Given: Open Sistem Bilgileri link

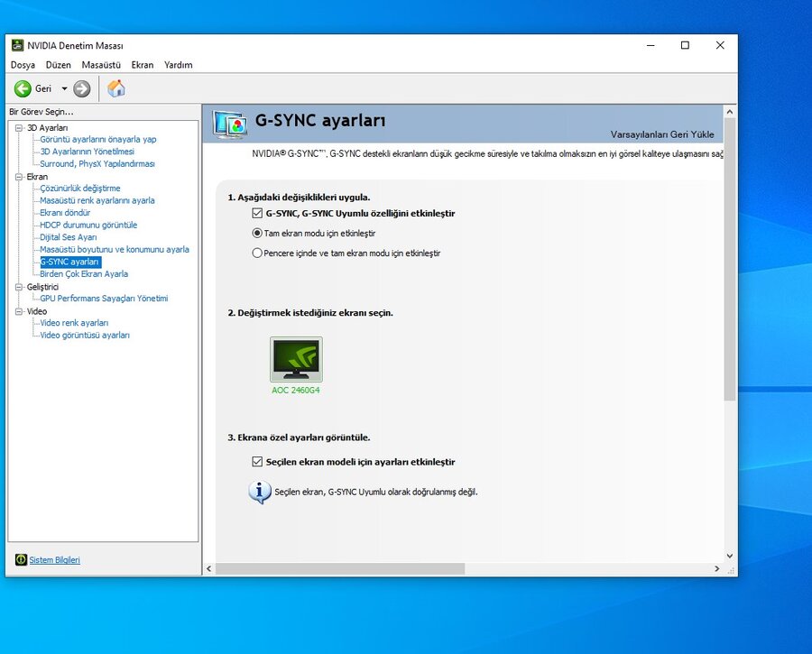Looking at the screenshot, I should [54, 560].
